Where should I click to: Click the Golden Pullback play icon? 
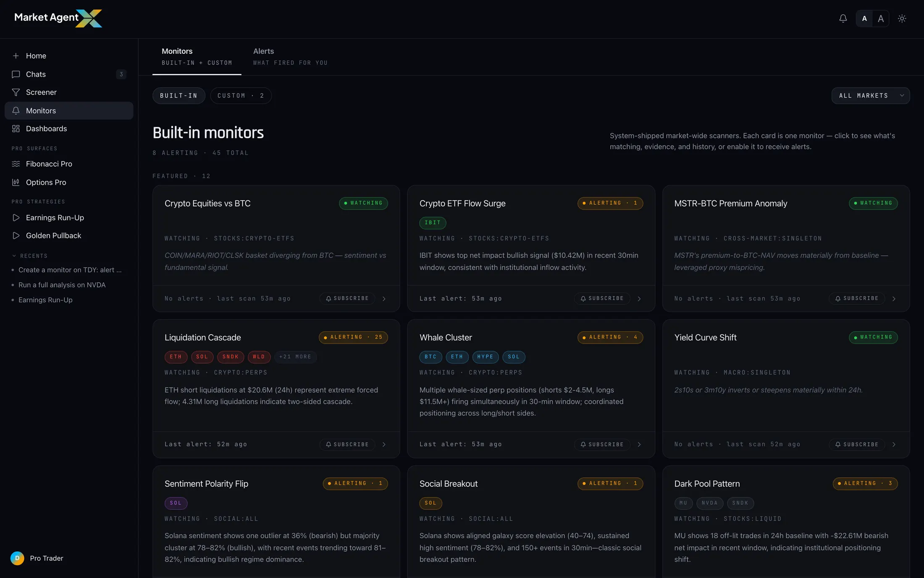click(16, 236)
